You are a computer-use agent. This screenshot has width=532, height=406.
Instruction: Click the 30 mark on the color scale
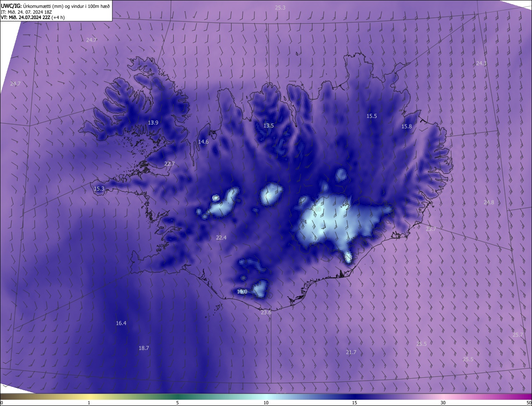tap(443, 403)
